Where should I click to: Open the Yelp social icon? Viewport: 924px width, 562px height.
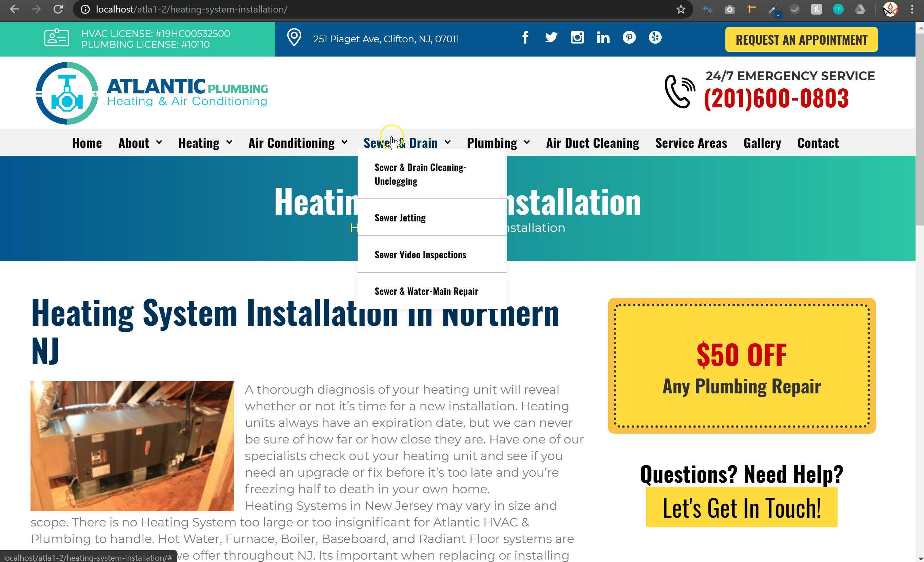655,38
